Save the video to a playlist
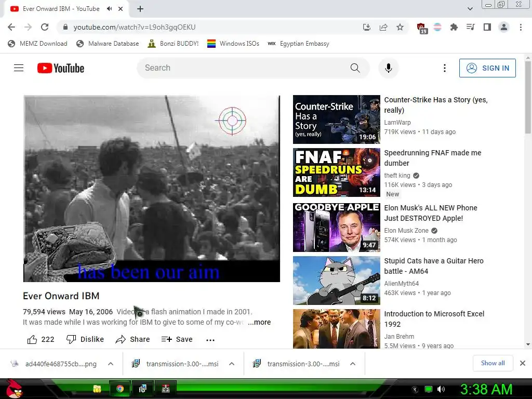 (177, 339)
